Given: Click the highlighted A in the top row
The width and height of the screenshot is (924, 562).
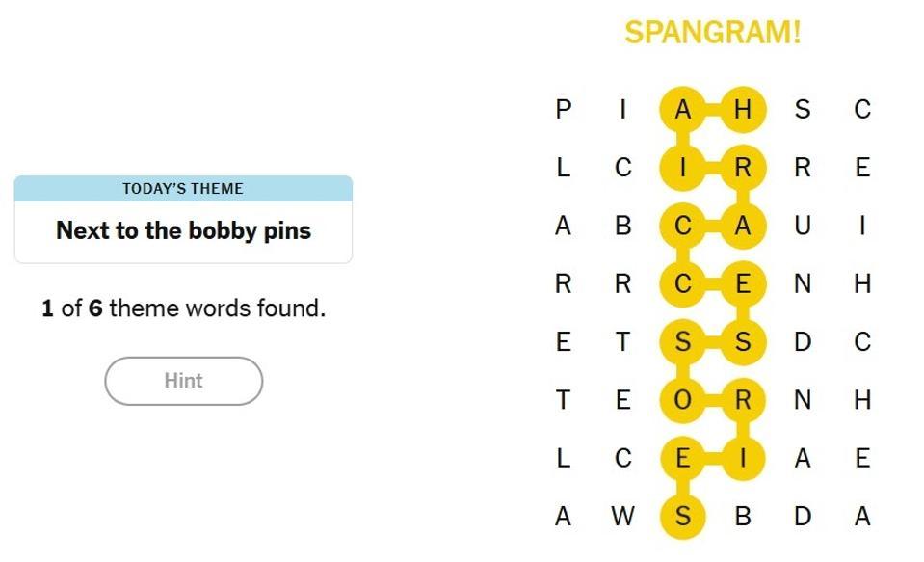Looking at the screenshot, I should click(683, 110).
